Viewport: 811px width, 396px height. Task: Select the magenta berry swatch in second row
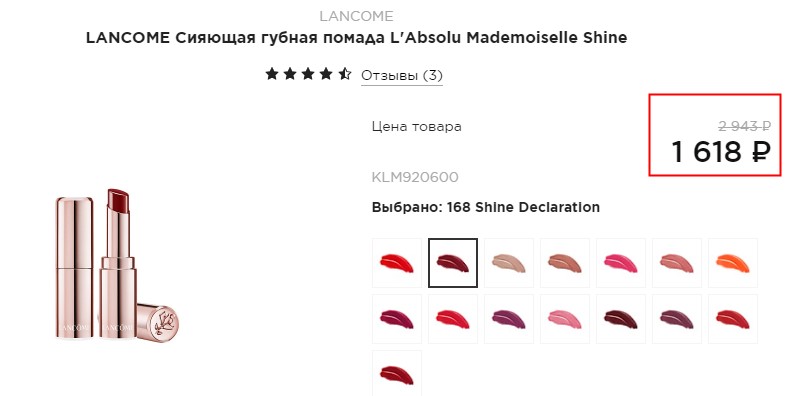[397, 319]
